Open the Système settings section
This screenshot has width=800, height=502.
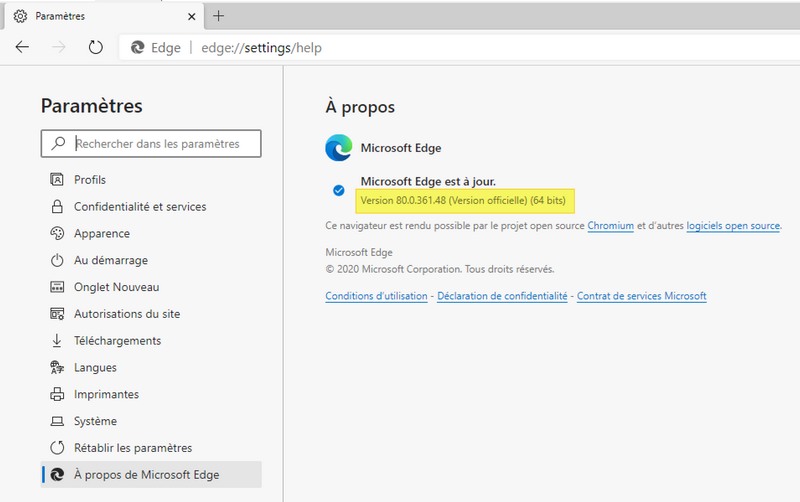pos(95,421)
